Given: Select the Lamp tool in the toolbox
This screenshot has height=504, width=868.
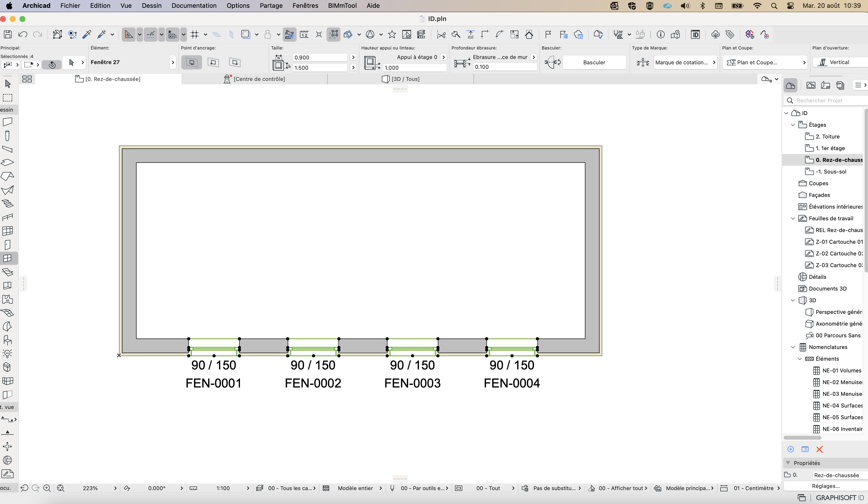Looking at the screenshot, I should click(x=8, y=354).
